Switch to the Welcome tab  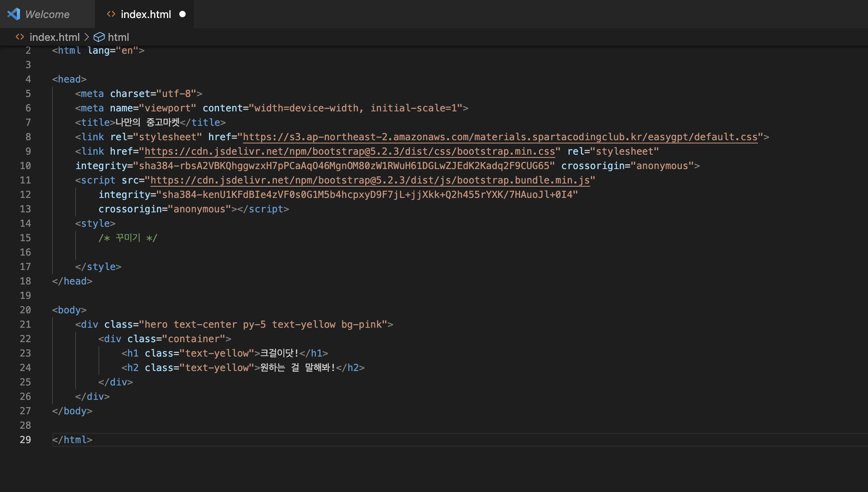tap(47, 14)
